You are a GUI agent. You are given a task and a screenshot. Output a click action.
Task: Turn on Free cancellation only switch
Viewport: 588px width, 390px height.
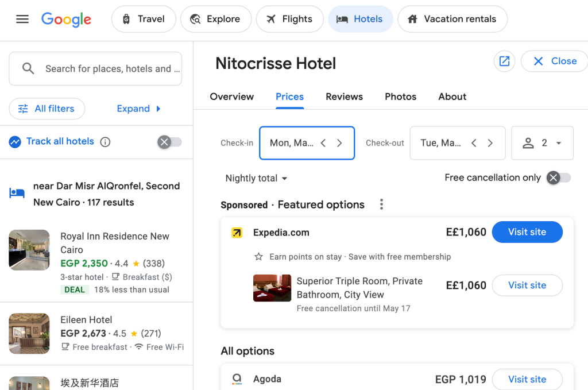pos(558,178)
